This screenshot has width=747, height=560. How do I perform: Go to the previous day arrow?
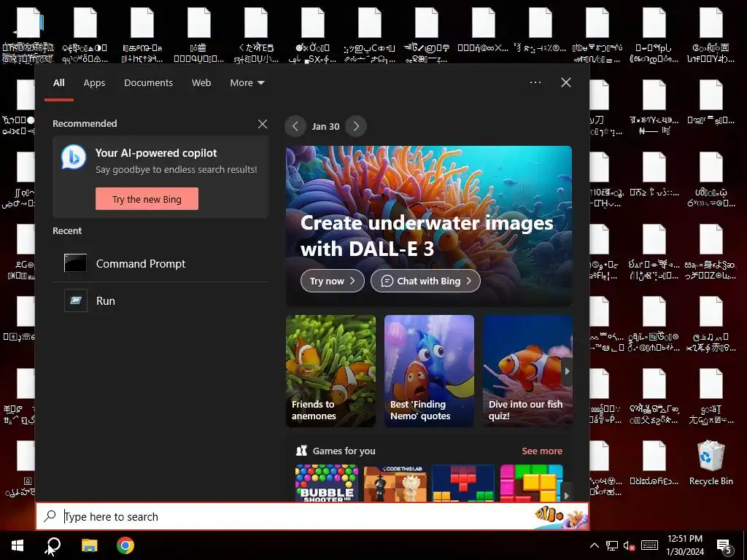point(295,126)
